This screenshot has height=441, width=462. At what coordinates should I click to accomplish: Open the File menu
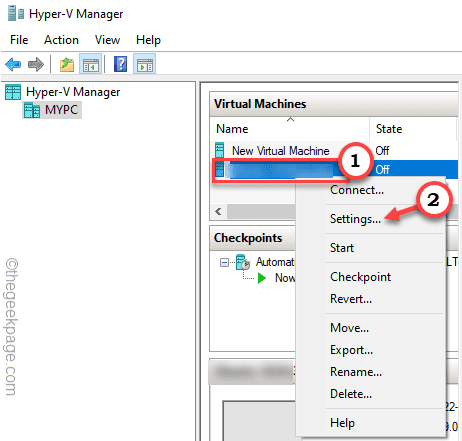[19, 40]
